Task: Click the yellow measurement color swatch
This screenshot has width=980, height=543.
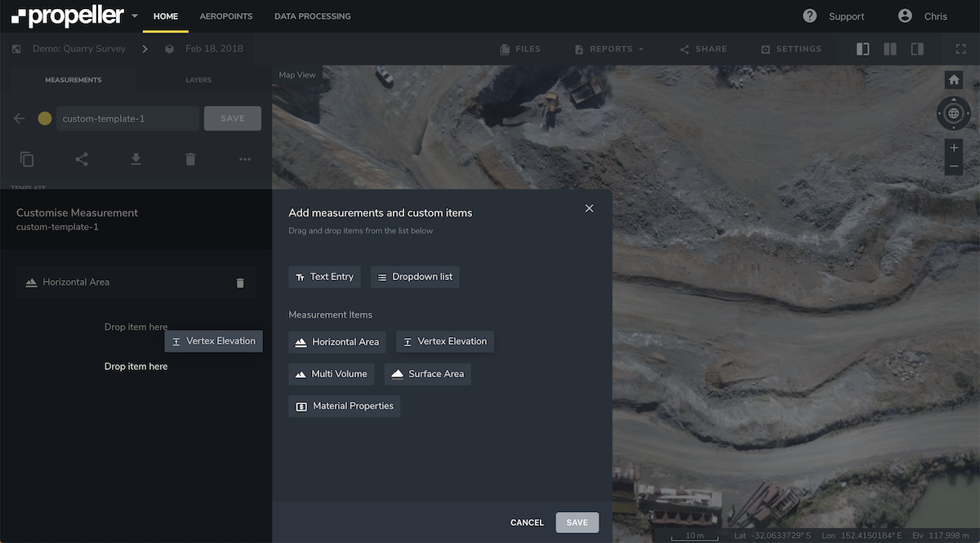Action: tap(45, 118)
